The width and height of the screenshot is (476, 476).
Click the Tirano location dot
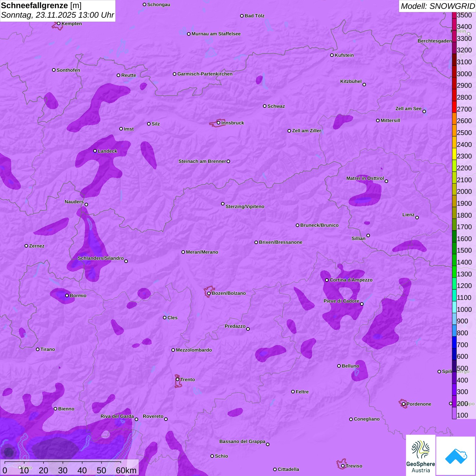(x=38, y=349)
